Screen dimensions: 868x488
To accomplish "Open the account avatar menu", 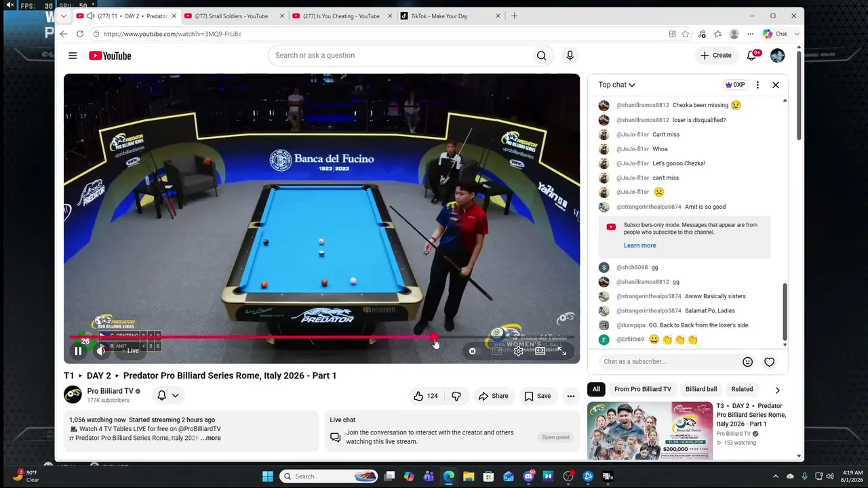I will (777, 56).
